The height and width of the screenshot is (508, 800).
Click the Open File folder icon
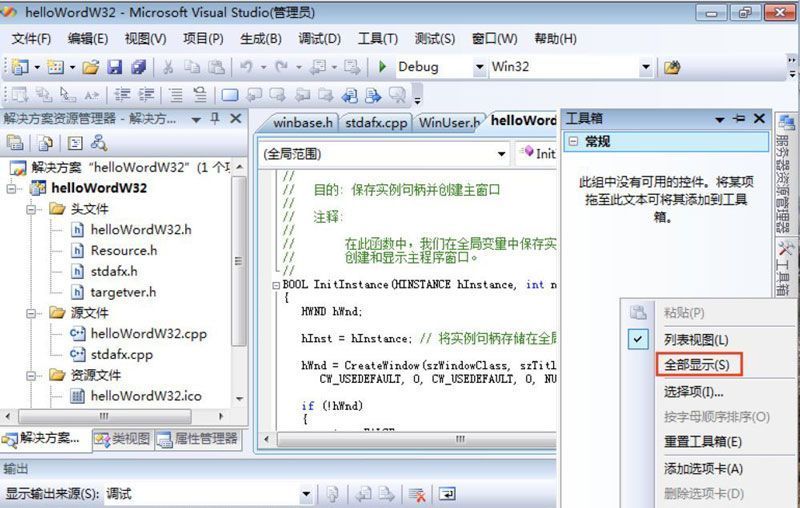pyautogui.click(x=90, y=67)
